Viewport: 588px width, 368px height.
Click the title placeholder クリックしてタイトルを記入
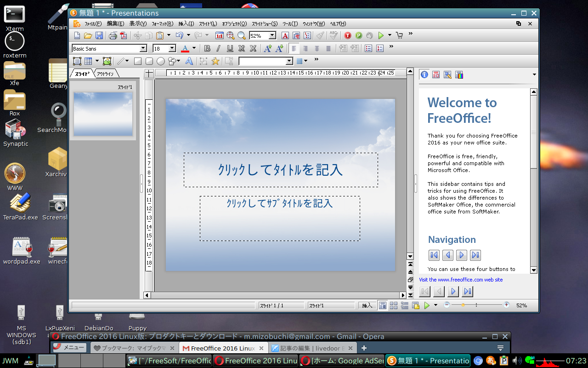[281, 170]
